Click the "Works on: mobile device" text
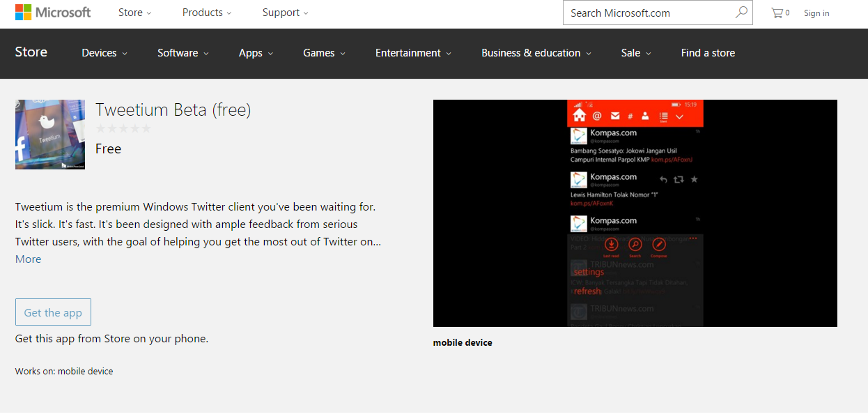This screenshot has width=868, height=419. click(x=64, y=372)
